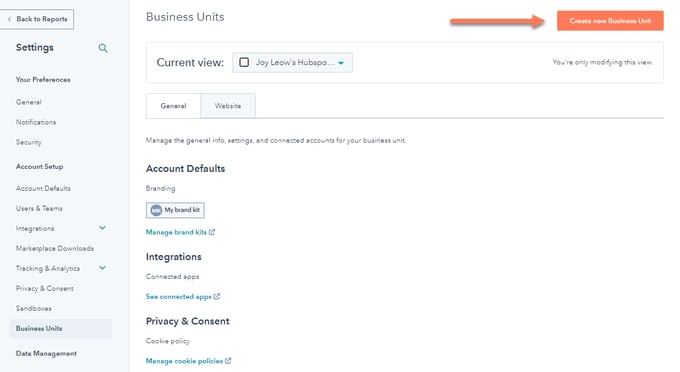680x372 pixels.
Task: Open Notifications settings in sidebar
Action: coord(36,122)
